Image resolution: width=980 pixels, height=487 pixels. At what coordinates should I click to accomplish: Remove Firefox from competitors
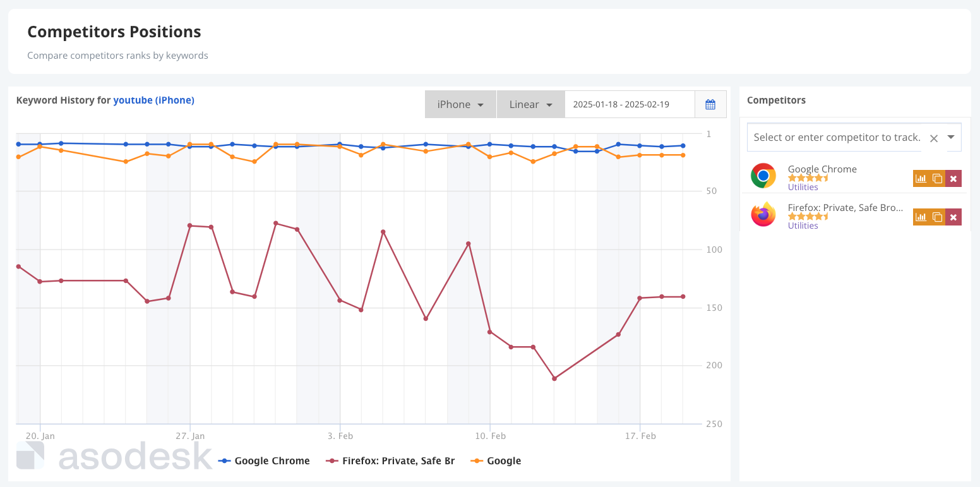(x=953, y=217)
